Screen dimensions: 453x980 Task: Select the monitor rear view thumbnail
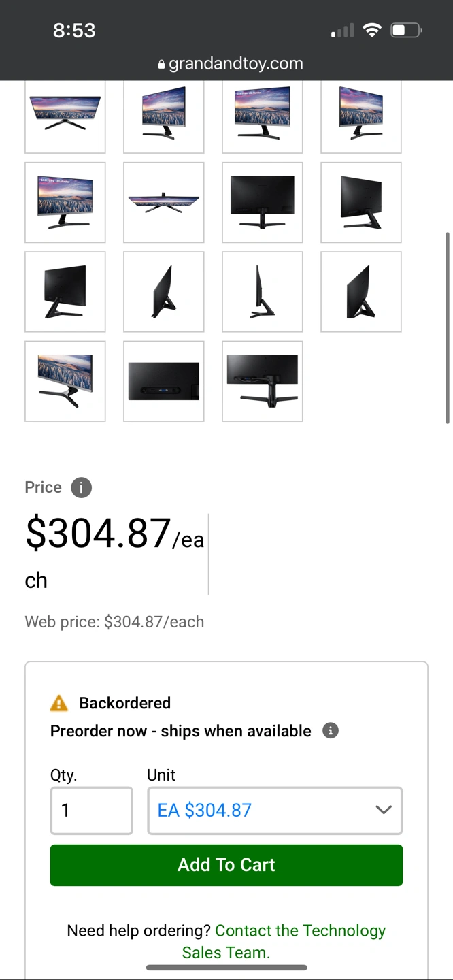263,202
